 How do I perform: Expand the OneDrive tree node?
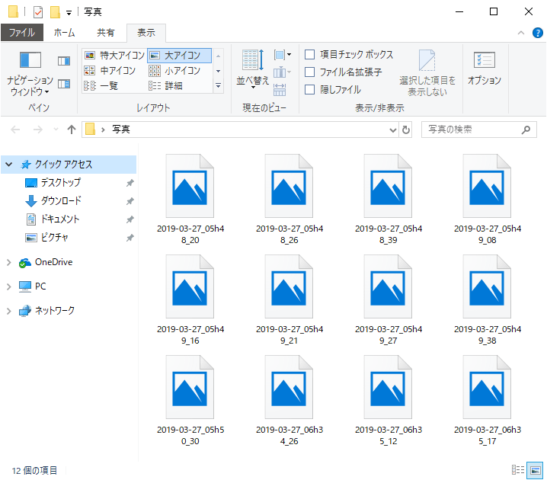tap(9, 262)
